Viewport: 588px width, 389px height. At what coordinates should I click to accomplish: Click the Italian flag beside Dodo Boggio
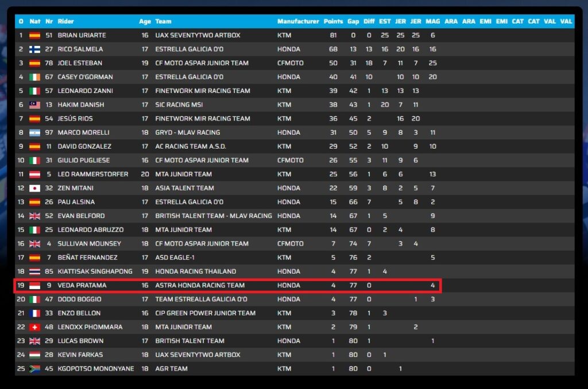pyautogui.click(x=34, y=299)
